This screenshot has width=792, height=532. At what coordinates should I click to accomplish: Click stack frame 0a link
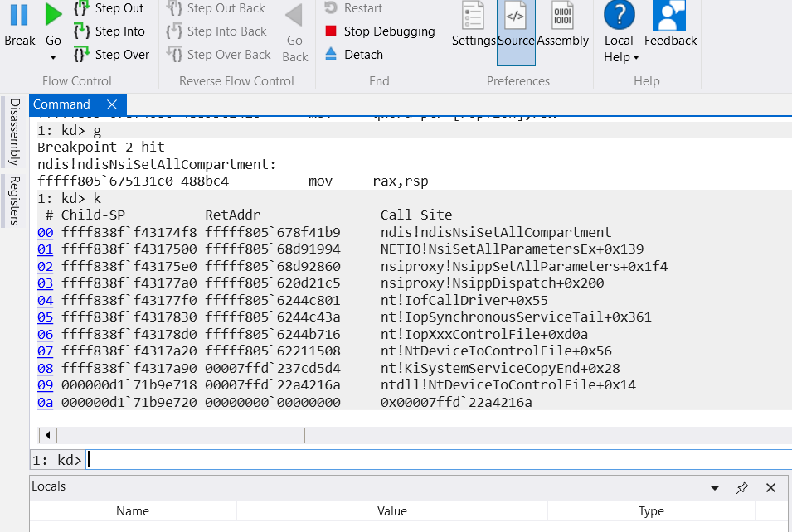point(45,402)
